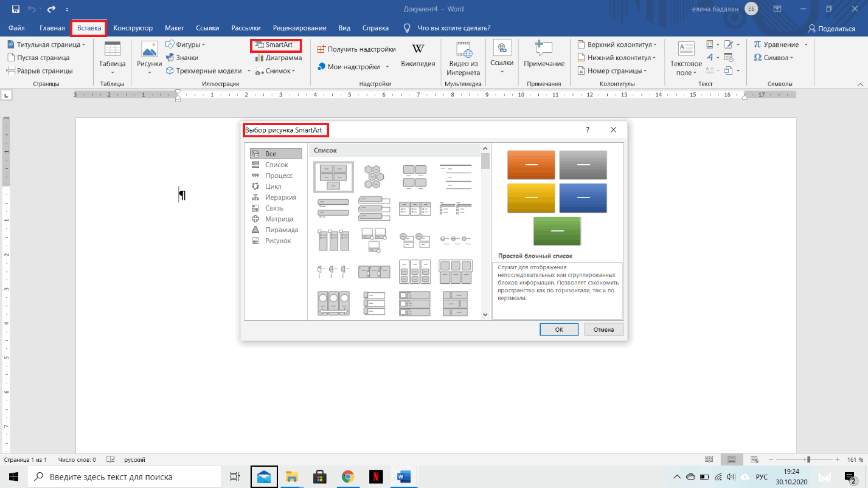The image size is (868, 488).
Task: Add a Примечание comment
Action: tap(544, 55)
